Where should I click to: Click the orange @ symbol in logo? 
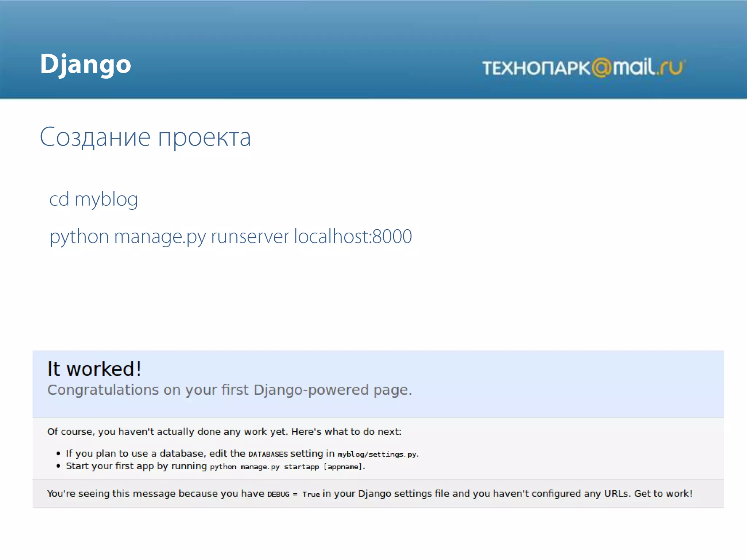pos(601,68)
